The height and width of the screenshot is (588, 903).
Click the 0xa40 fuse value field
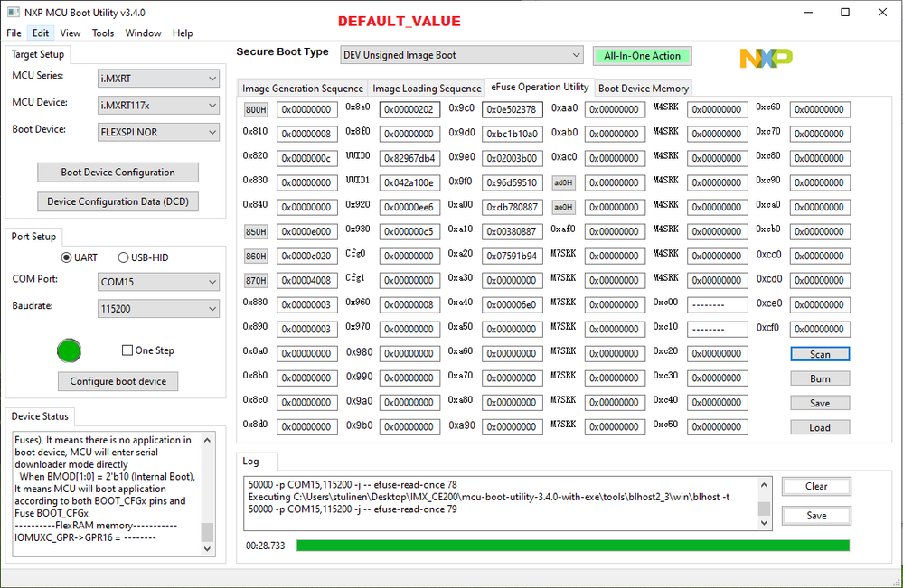[x=512, y=305]
